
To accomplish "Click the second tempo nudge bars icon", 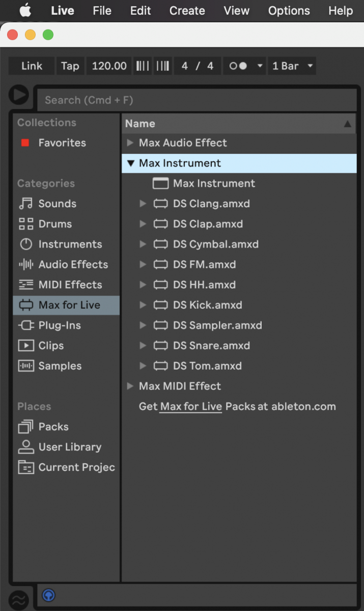I will pos(163,66).
